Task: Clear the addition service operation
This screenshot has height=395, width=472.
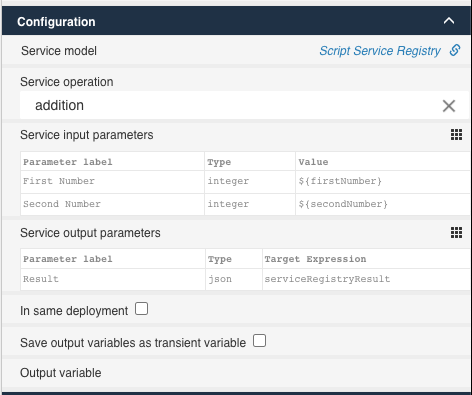Action: click(449, 106)
